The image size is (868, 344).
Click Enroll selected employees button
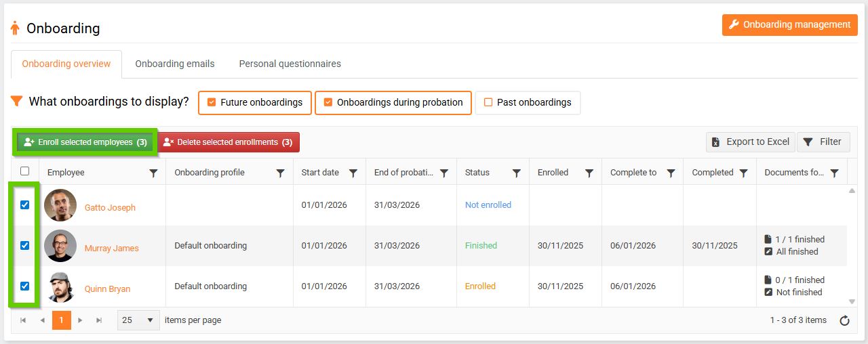(x=86, y=142)
